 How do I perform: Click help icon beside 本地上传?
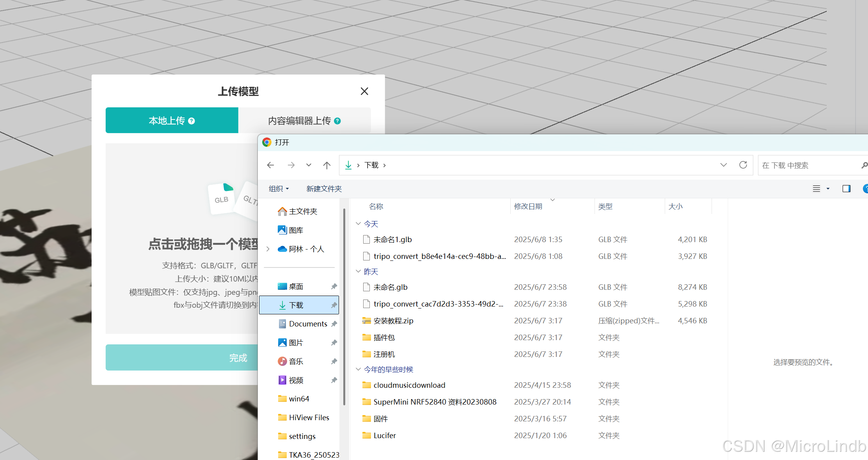(192, 121)
